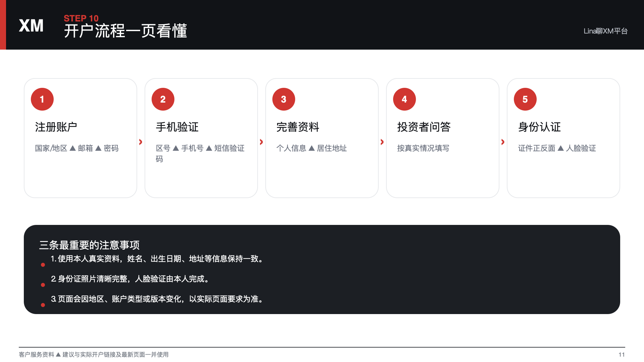Click the 投资者问答 card heading
Screen dimensions: 644x362
click(x=424, y=127)
